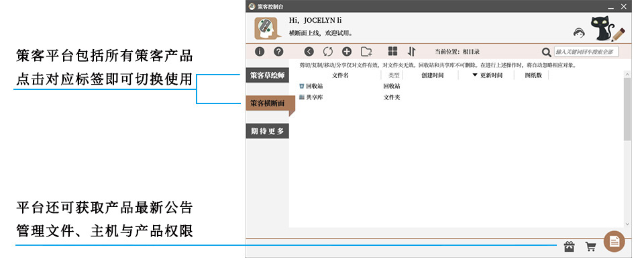Click the info icon in toolbar
The width and height of the screenshot is (644, 258).
(259, 52)
